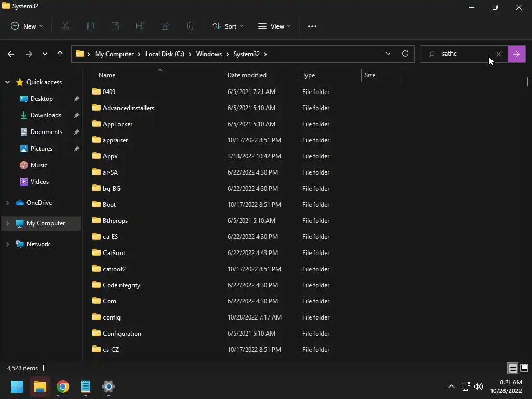Screen dimensions: 532x399
Task: Open the New item dropdown
Action: 27,26
